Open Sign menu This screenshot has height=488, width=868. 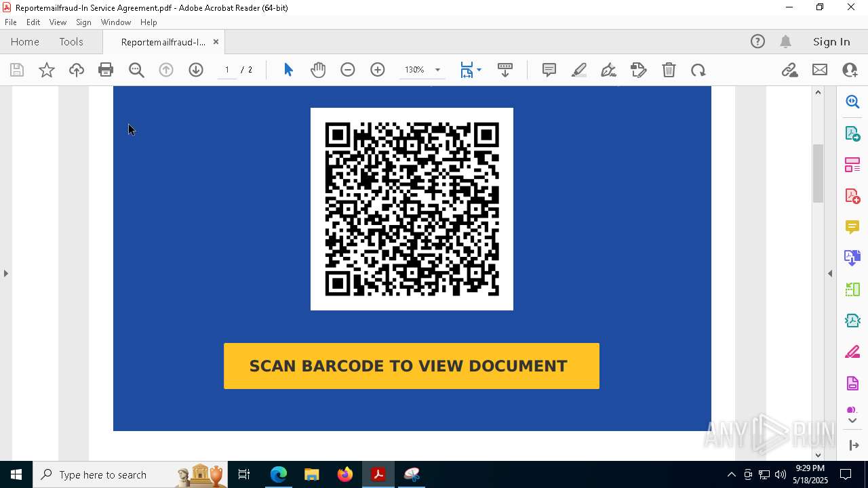click(83, 22)
